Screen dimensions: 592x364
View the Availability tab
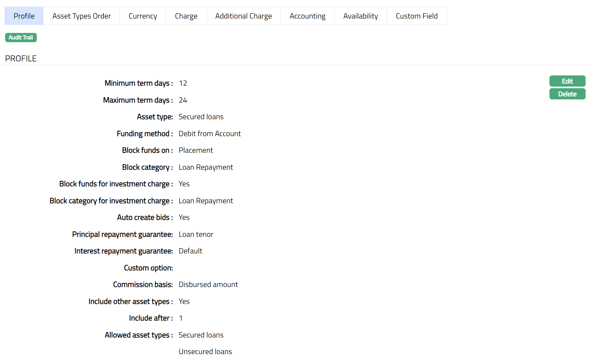point(360,16)
